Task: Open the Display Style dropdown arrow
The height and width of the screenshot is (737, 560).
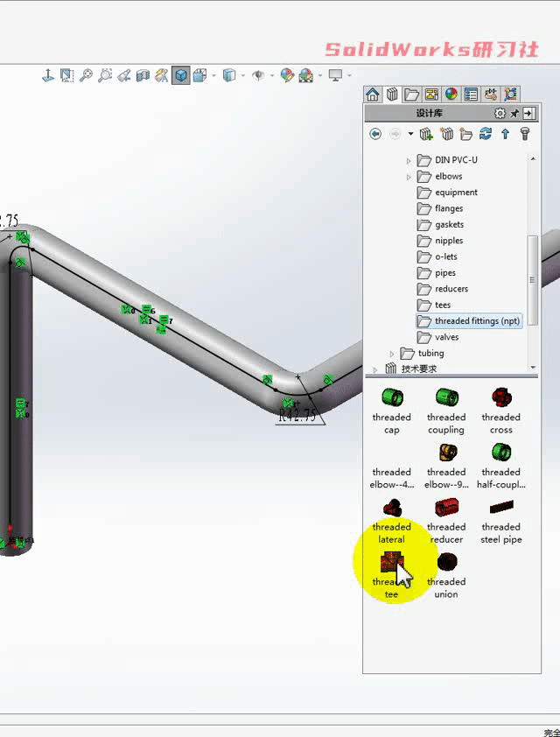Action: pos(243,75)
